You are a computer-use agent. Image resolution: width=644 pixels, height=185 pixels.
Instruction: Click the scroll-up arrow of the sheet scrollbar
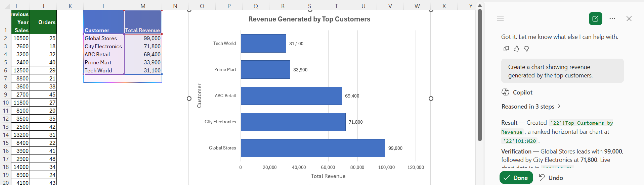coord(480,6)
